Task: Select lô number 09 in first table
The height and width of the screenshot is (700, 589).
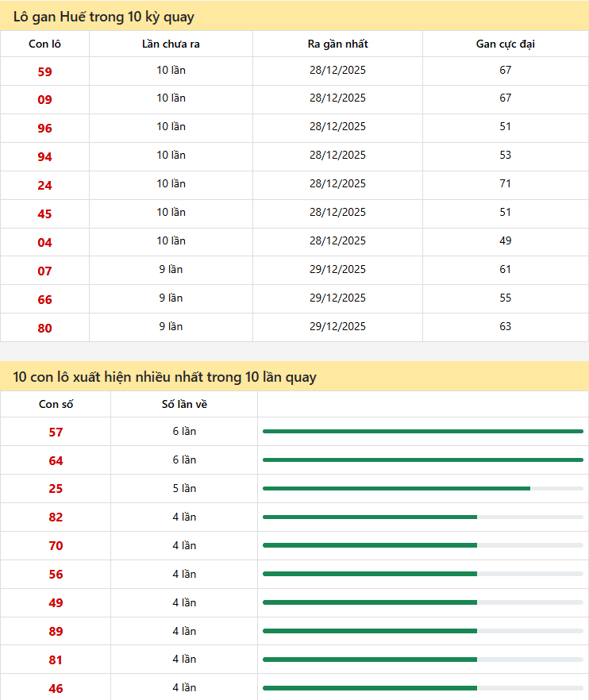Action: pos(44,100)
